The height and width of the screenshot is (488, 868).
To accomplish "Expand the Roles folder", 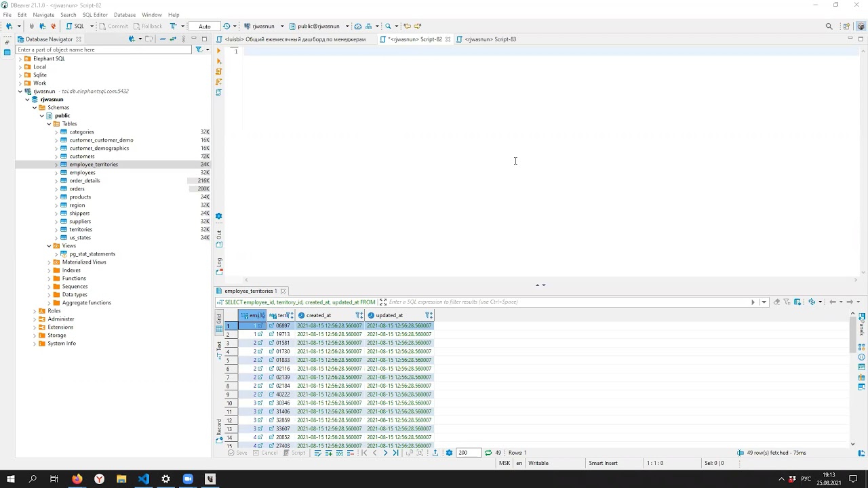I will click(35, 311).
